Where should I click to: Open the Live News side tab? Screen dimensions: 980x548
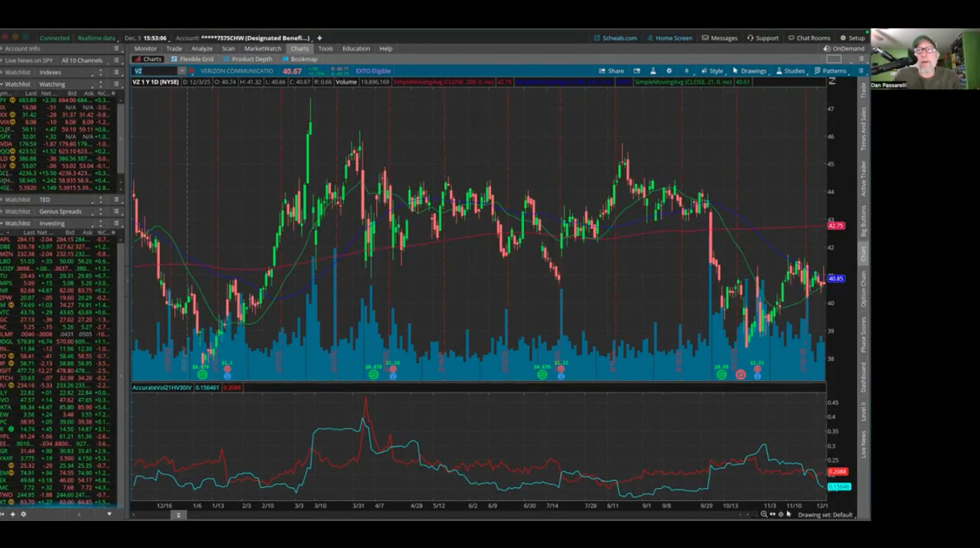863,444
